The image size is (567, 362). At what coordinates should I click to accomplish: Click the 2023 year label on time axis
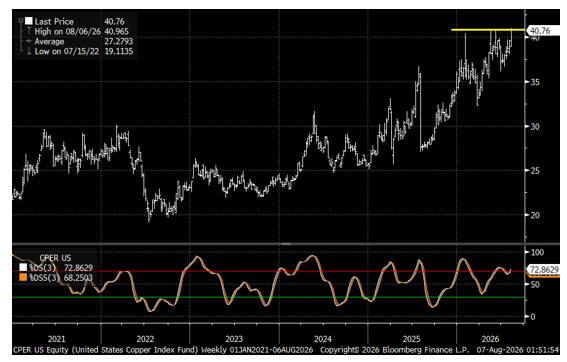click(x=234, y=339)
